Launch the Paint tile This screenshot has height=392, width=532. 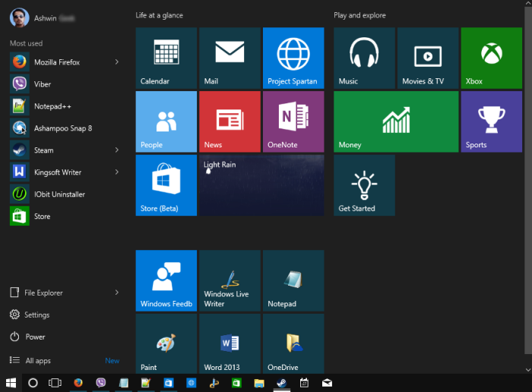[166, 344]
